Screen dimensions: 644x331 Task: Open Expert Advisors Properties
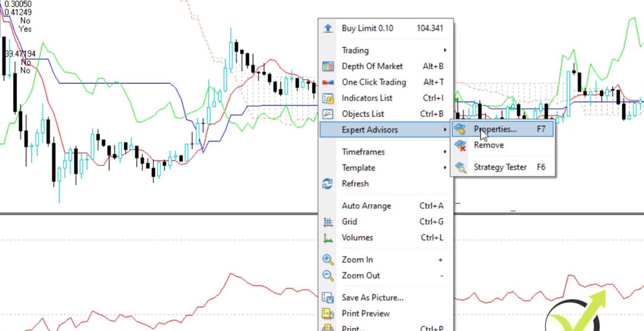[495, 129]
